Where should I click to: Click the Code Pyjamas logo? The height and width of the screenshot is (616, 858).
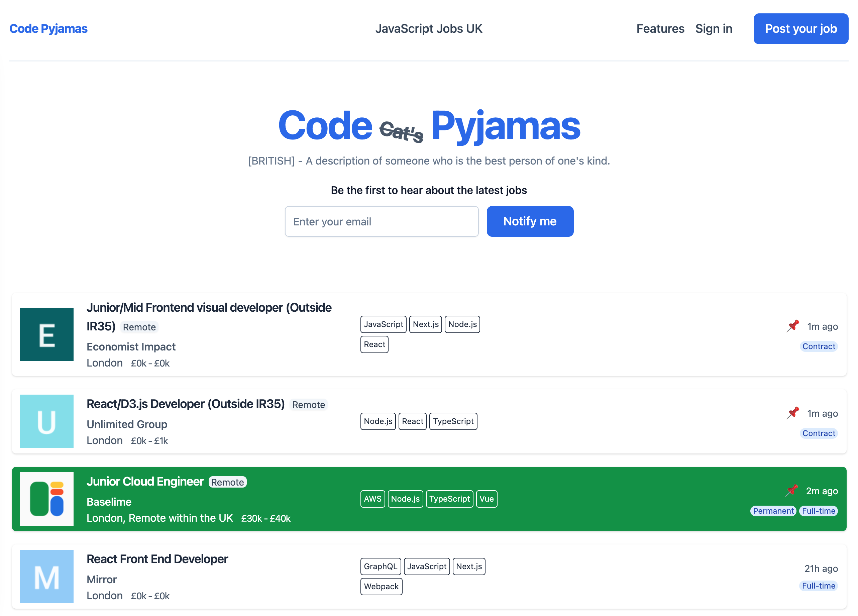tap(48, 28)
